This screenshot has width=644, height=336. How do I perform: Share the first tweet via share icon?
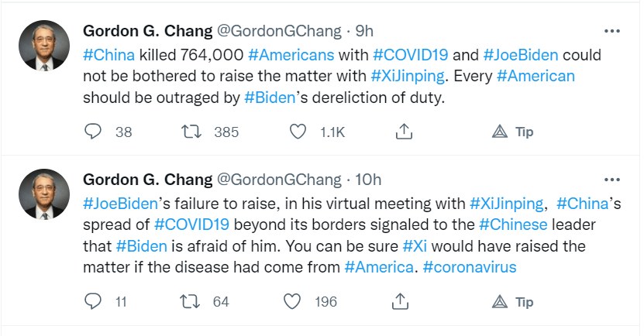point(403,132)
